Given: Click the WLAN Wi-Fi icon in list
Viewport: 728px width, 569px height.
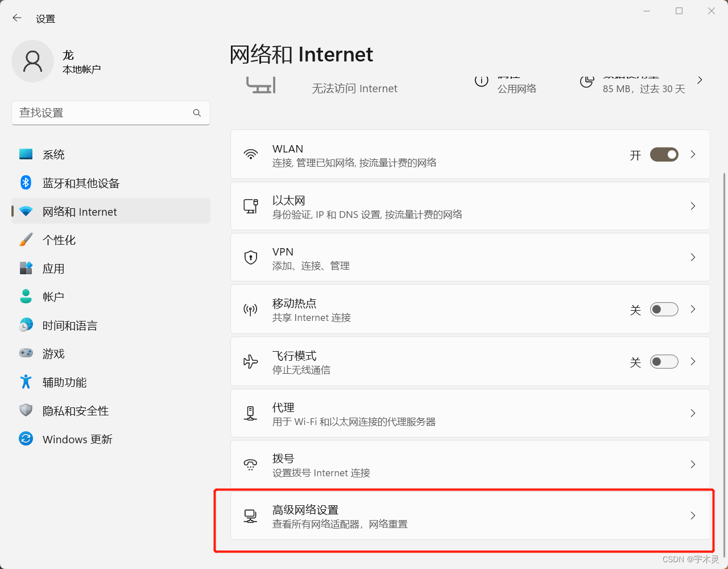Looking at the screenshot, I should [251, 155].
